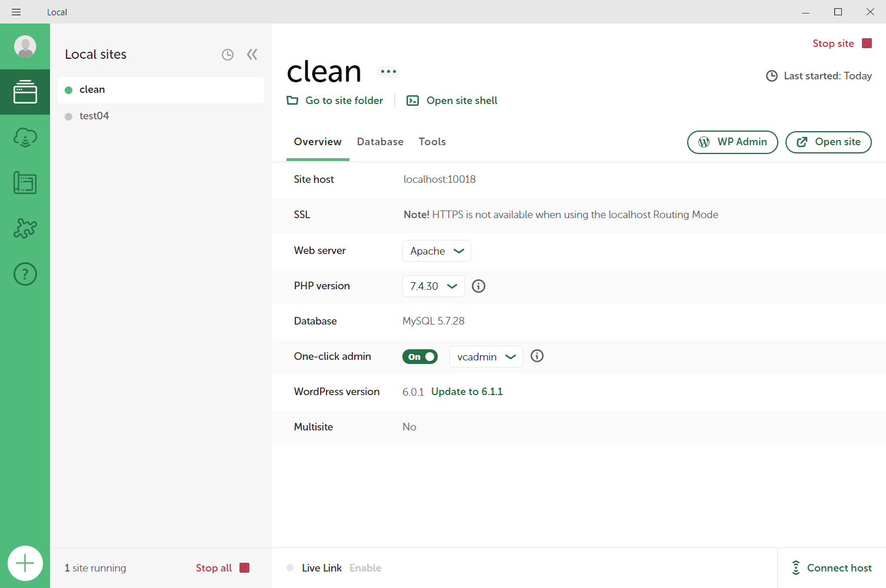The image size is (886, 588).
Task: Click the WordPress version 6.0.1 value
Action: pyautogui.click(x=413, y=392)
